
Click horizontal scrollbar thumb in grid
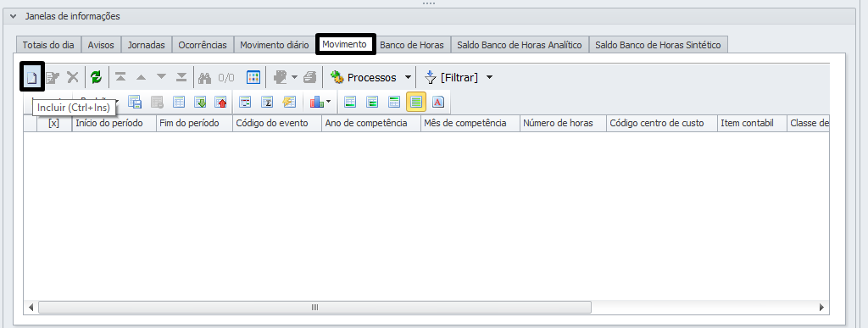[x=314, y=307]
